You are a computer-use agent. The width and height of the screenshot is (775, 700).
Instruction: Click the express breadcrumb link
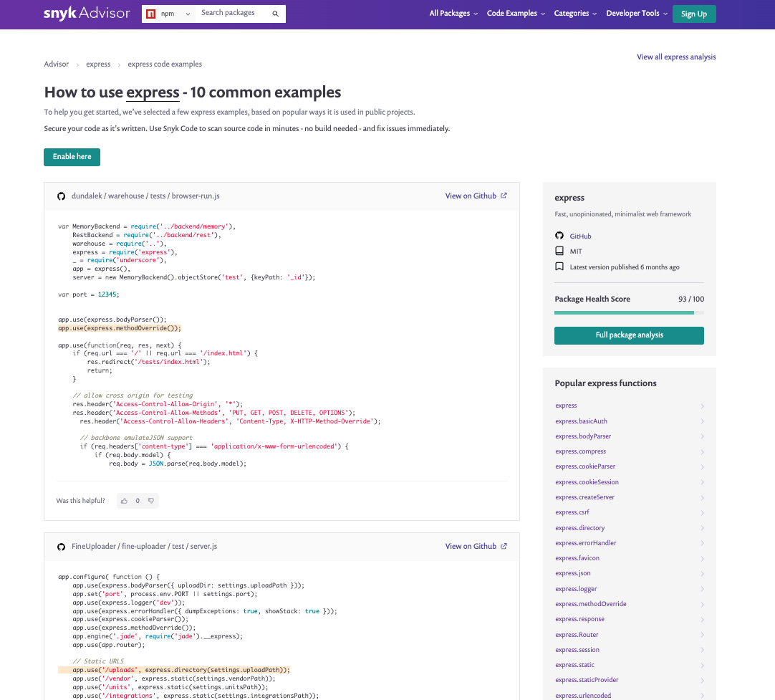pos(98,64)
